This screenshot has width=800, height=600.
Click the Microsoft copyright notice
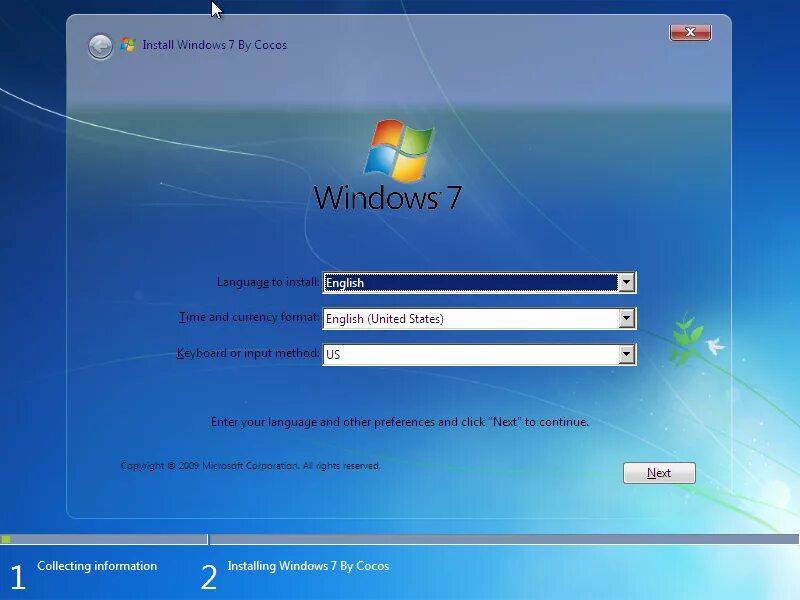[x=250, y=466]
